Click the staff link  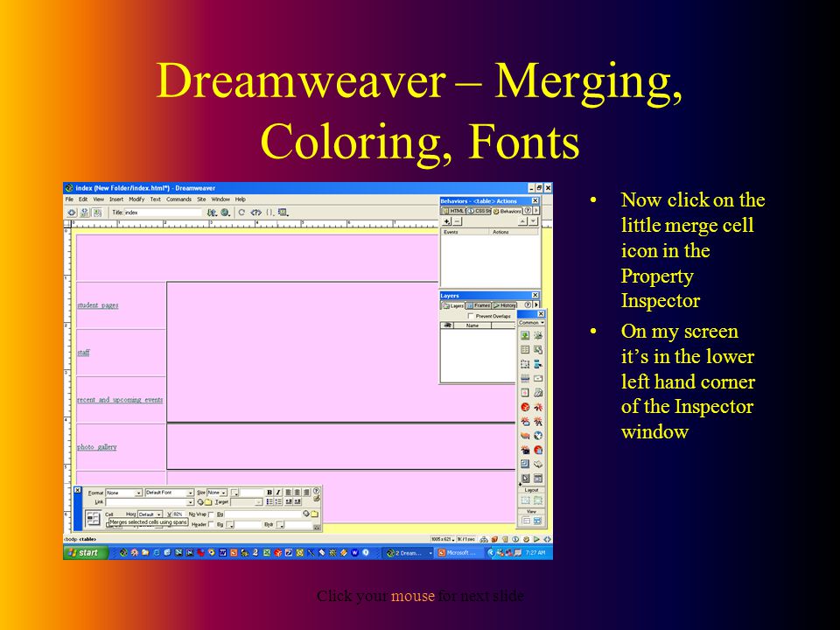pyautogui.click(x=84, y=353)
